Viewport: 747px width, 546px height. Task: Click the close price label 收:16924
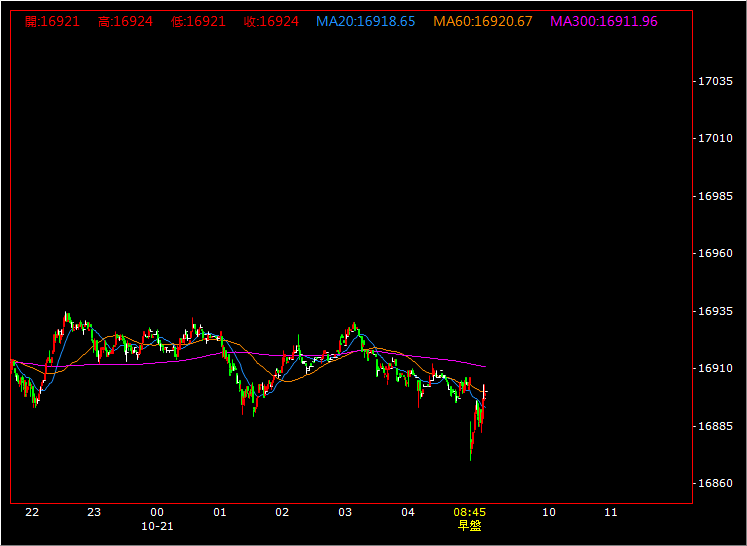(x=271, y=21)
